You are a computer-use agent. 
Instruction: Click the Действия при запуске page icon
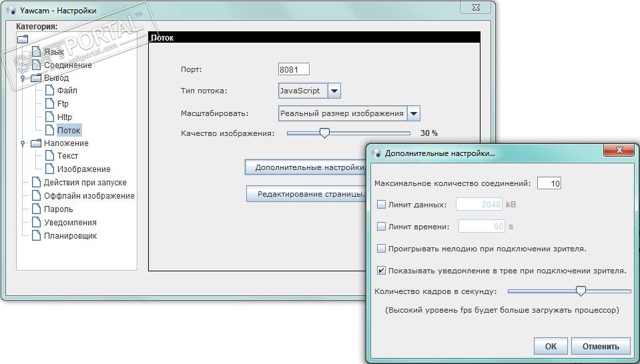(x=36, y=182)
